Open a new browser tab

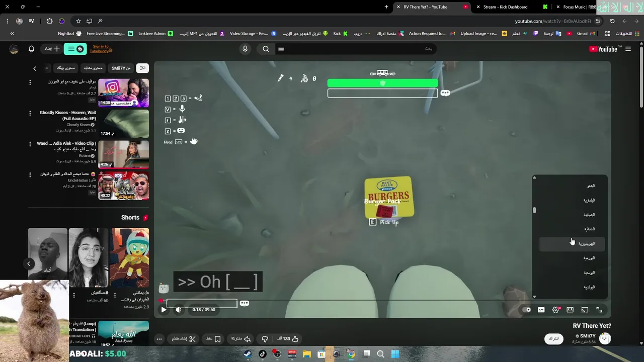[386, 7]
